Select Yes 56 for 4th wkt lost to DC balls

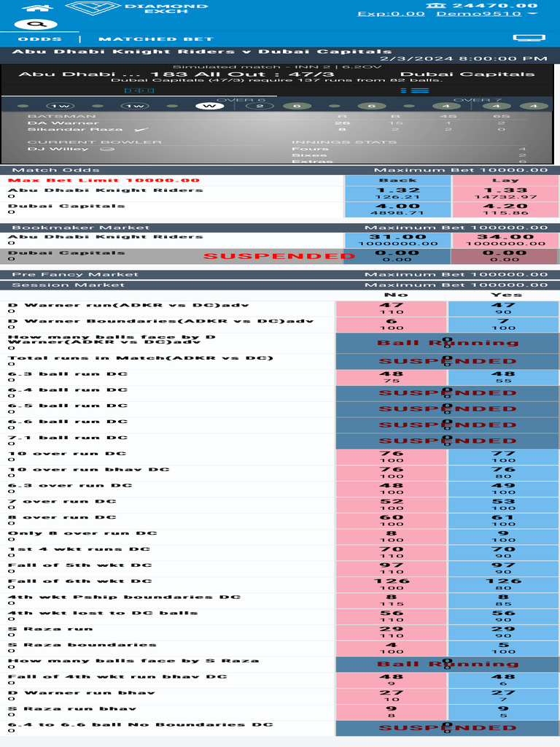504,616
